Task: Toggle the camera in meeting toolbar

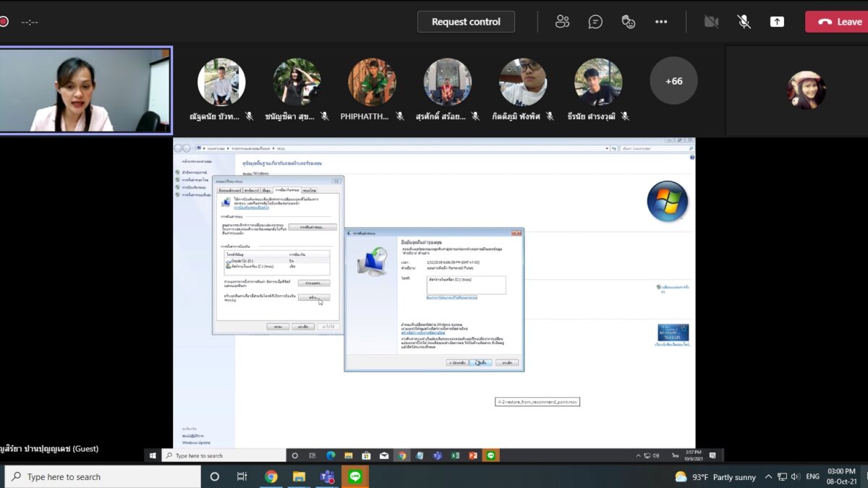Action: tap(711, 22)
